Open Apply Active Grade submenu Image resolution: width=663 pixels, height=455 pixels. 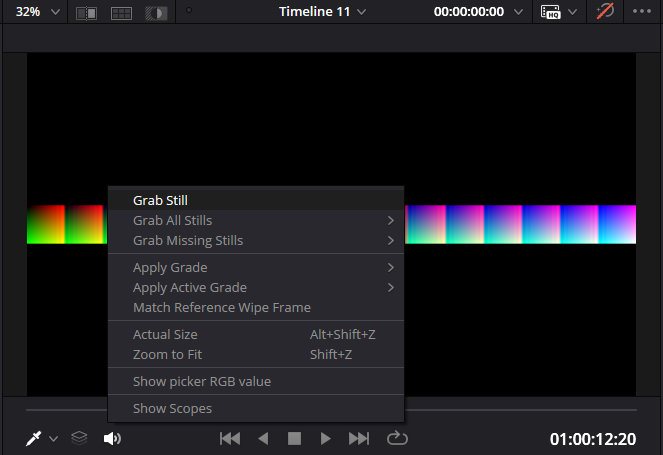256,288
